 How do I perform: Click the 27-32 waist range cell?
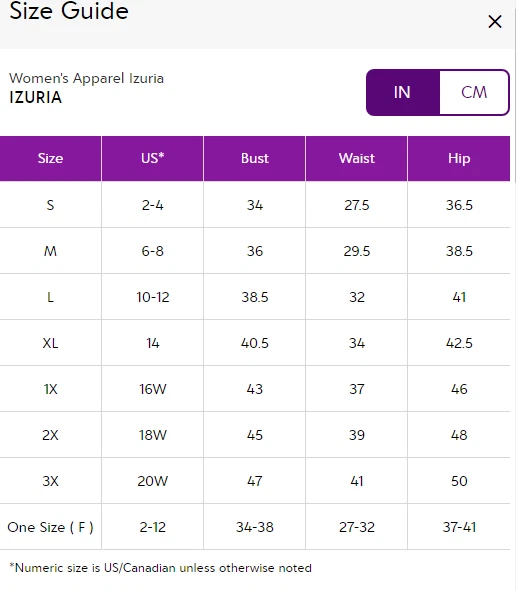pos(357,527)
